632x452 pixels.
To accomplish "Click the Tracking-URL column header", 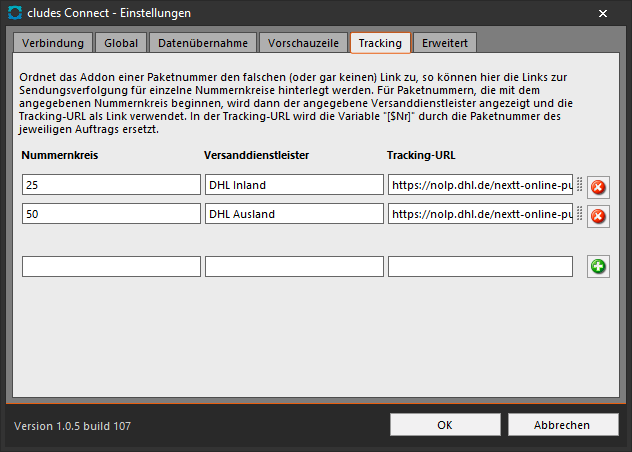I will (x=421, y=155).
